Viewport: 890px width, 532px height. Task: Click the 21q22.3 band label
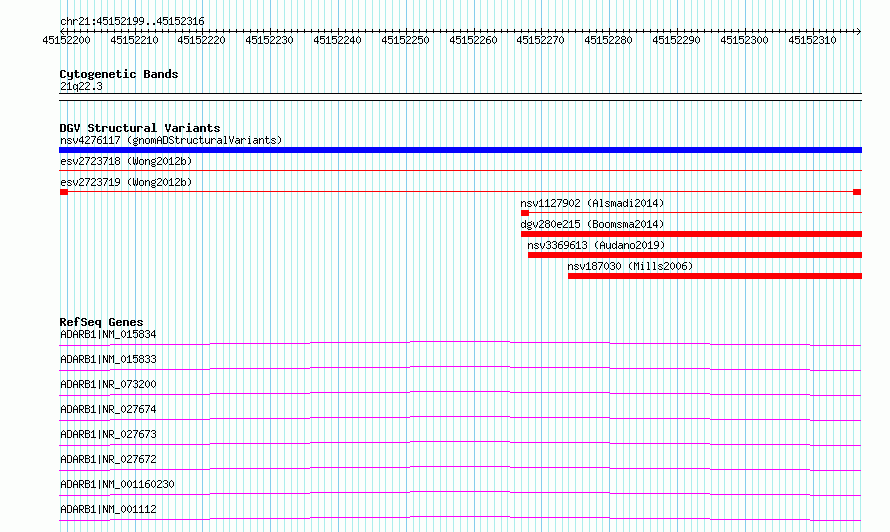click(81, 86)
